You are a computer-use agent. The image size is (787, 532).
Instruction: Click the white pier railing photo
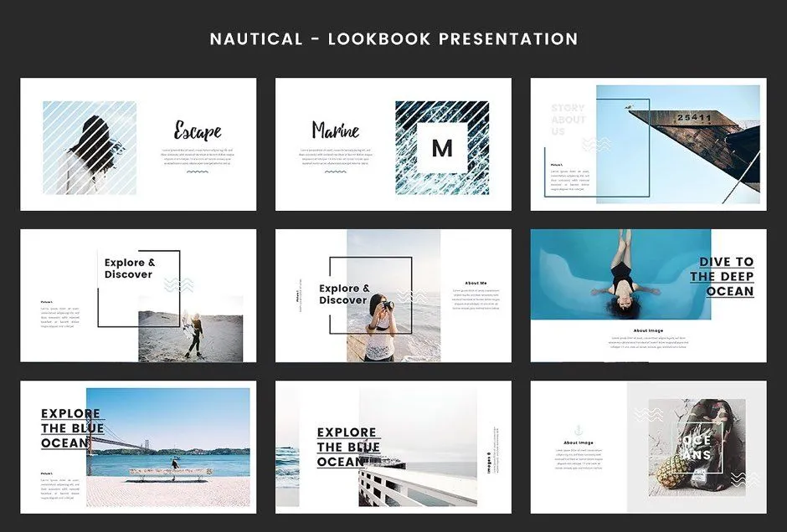point(418,448)
